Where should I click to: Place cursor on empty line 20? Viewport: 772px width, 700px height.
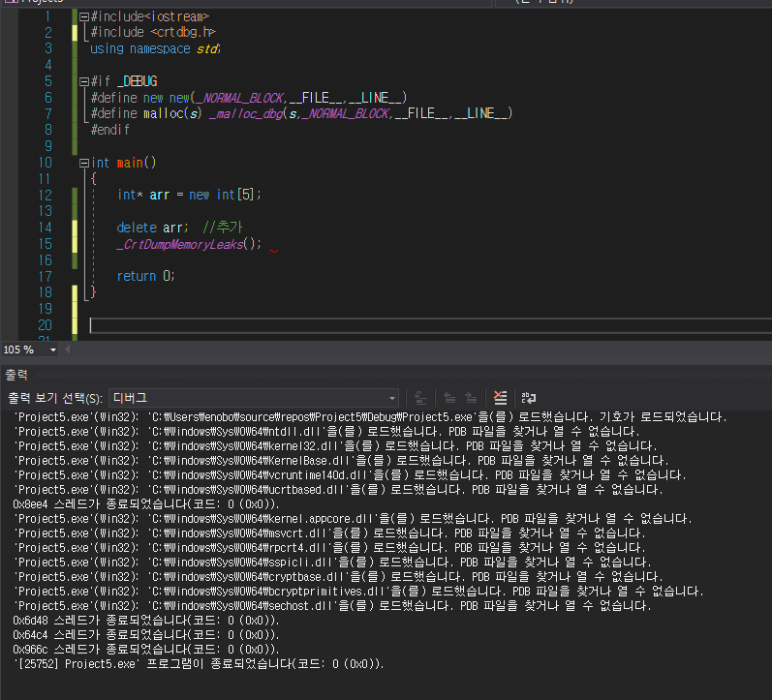point(431,325)
